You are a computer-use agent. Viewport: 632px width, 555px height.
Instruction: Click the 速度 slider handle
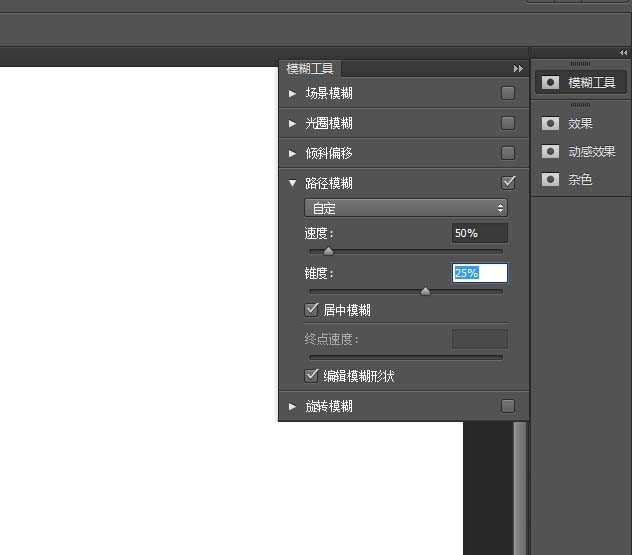point(328,251)
